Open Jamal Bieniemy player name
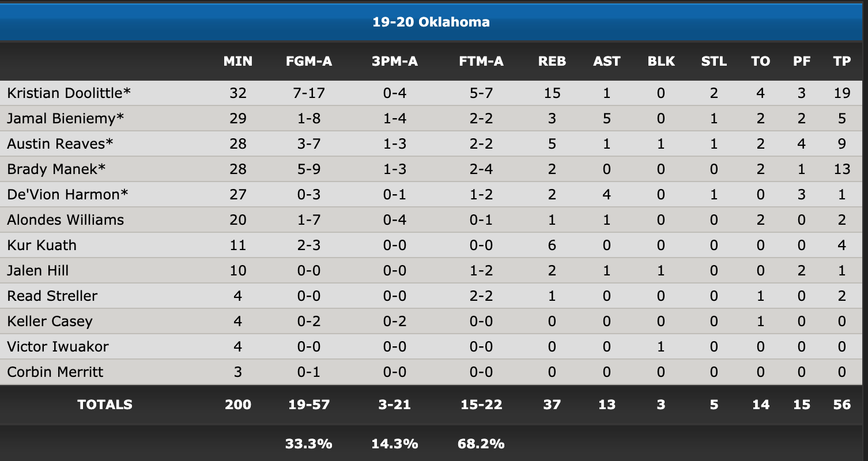 [x=66, y=119]
